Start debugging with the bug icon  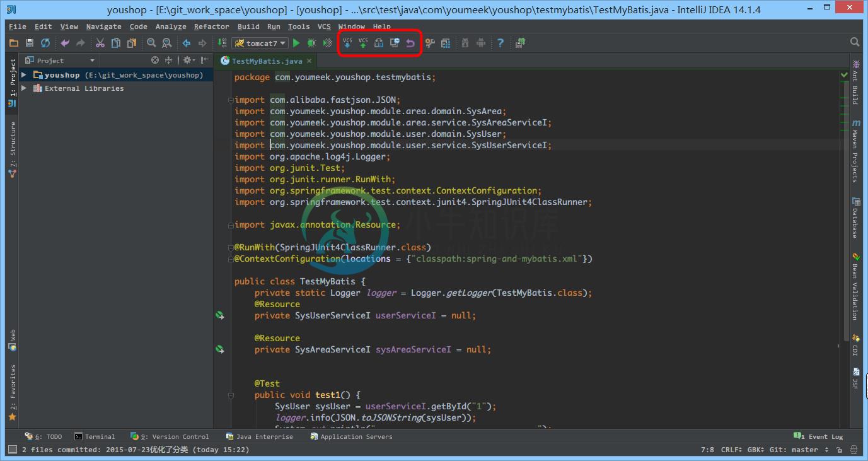click(312, 43)
